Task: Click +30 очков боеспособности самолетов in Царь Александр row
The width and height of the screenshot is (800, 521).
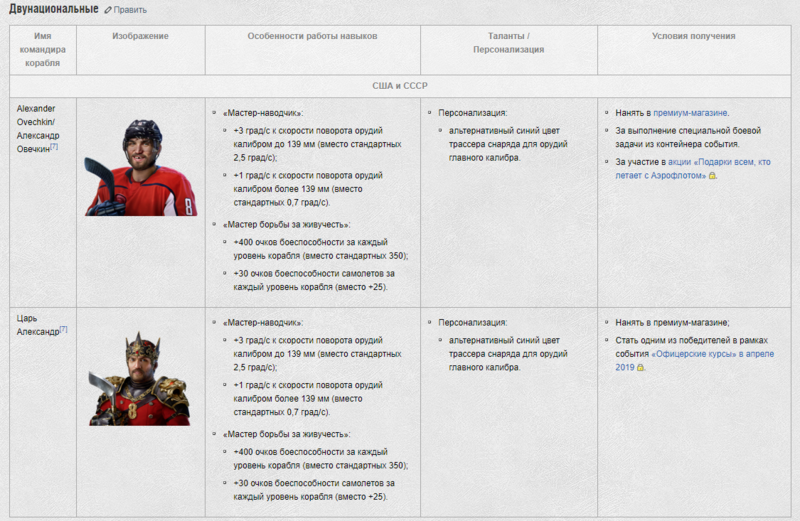Action: pos(314,490)
